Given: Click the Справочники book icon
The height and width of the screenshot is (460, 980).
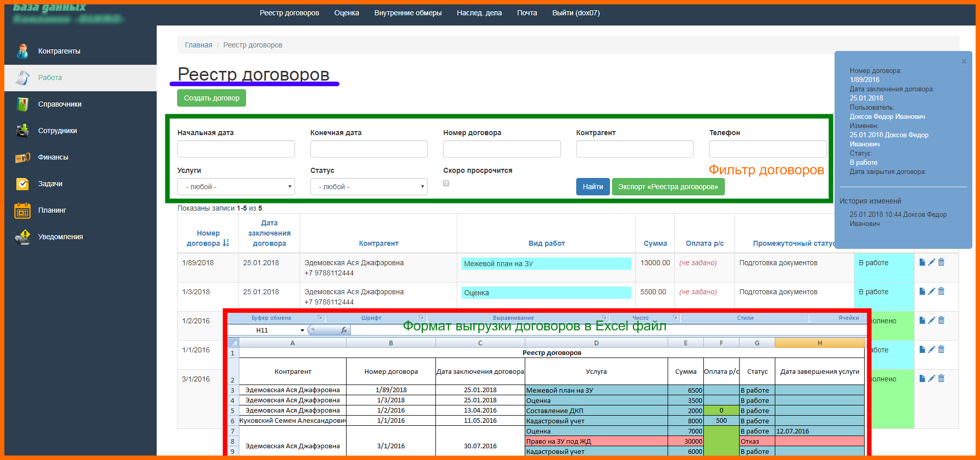Looking at the screenshot, I should point(22,104).
